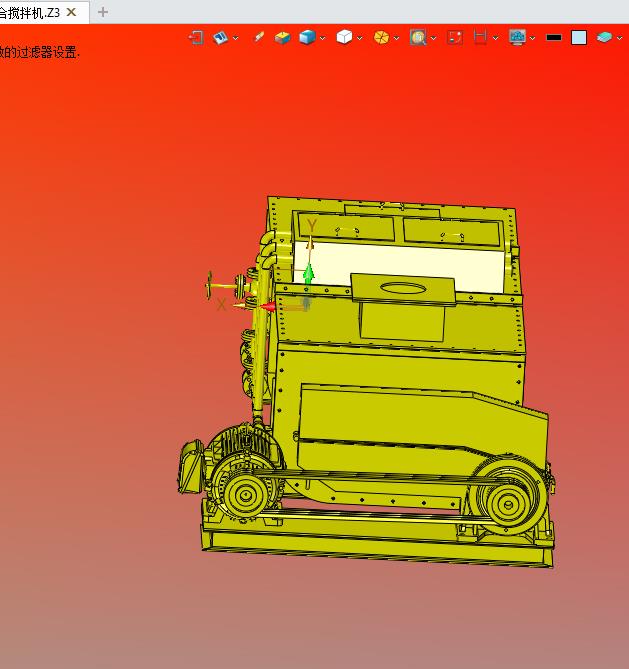Click the red H-shaped section icon
The image size is (629, 669).
click(x=480, y=38)
